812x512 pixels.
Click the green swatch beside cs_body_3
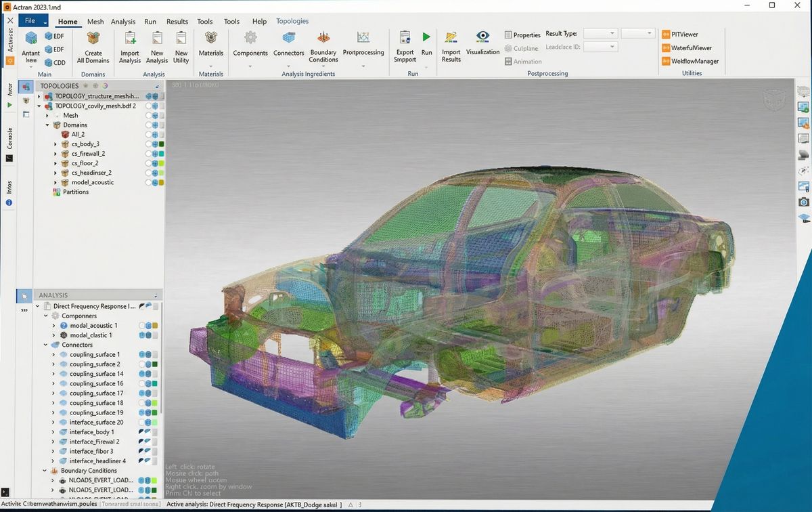(x=161, y=144)
